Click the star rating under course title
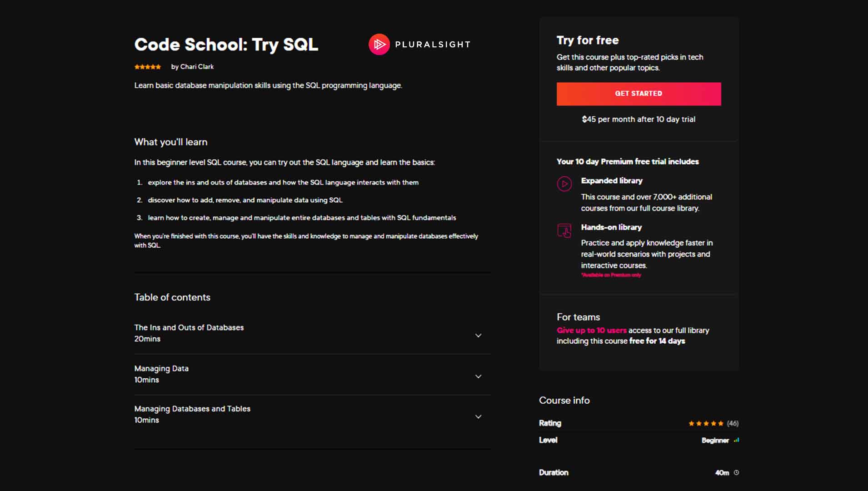868x491 pixels. (x=148, y=67)
